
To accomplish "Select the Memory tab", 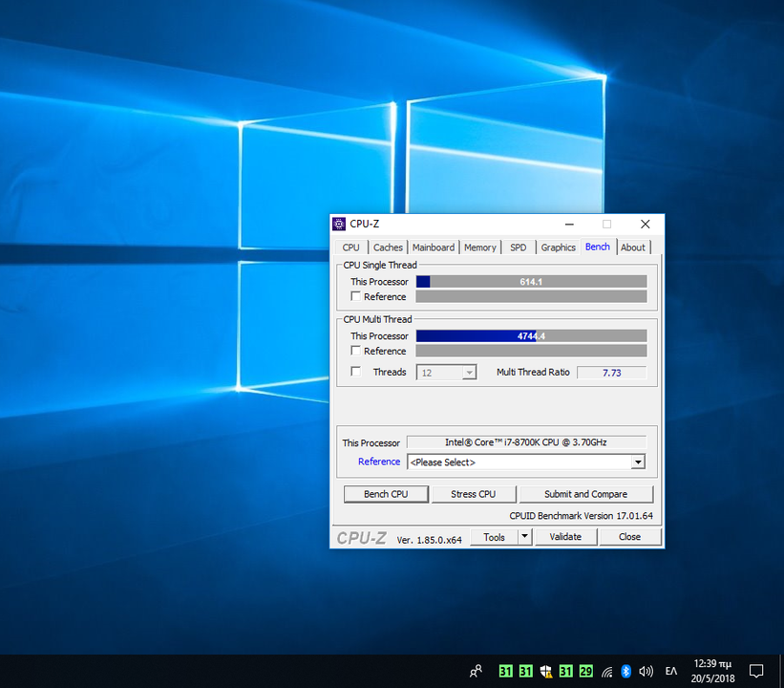I will coord(480,247).
